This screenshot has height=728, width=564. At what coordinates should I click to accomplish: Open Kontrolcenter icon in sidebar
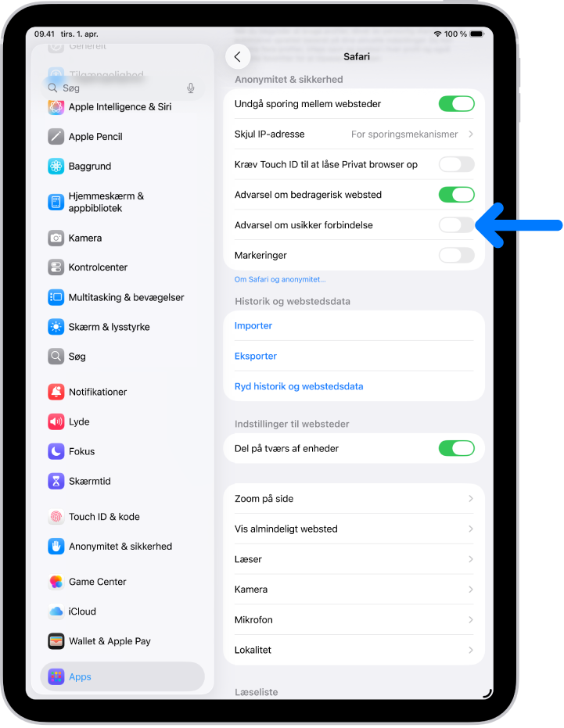[56, 267]
